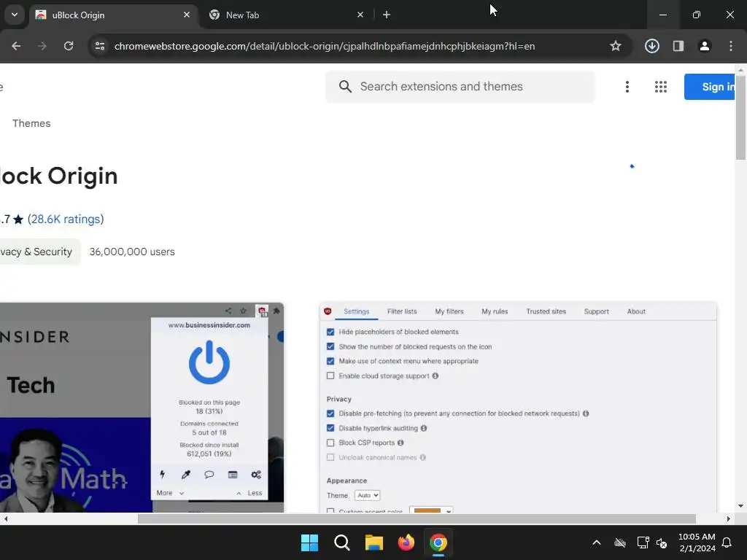
Task: Collapse with Less option in popup
Action: click(x=249, y=493)
